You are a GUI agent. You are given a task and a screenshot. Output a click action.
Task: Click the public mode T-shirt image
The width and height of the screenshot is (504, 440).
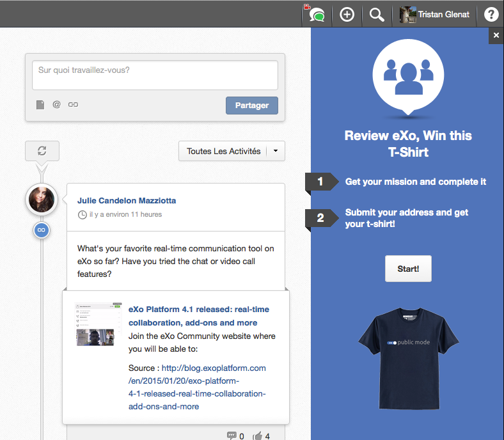409,358
